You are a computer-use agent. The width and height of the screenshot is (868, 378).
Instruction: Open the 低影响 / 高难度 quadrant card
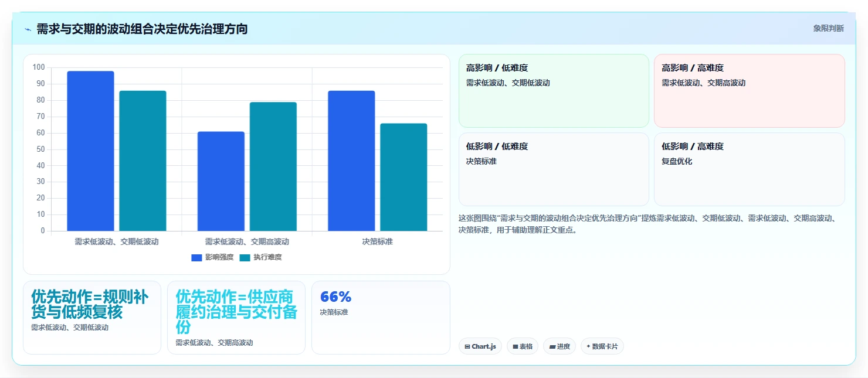pos(750,169)
